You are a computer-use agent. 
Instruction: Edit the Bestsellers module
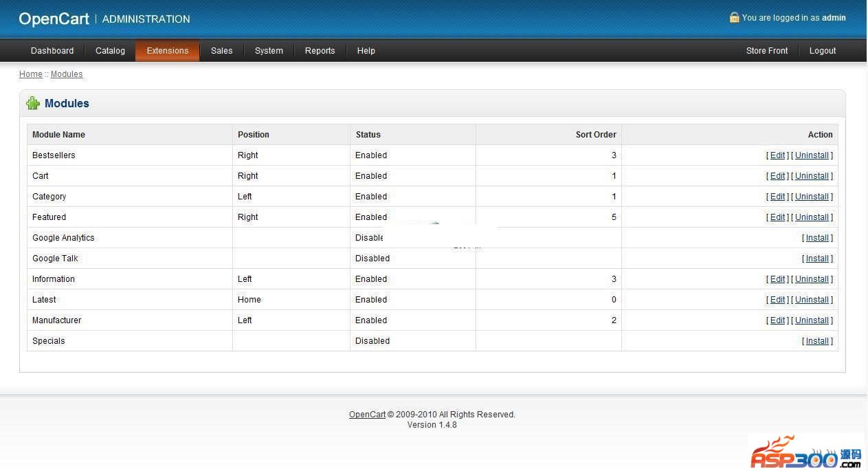pyautogui.click(x=777, y=155)
